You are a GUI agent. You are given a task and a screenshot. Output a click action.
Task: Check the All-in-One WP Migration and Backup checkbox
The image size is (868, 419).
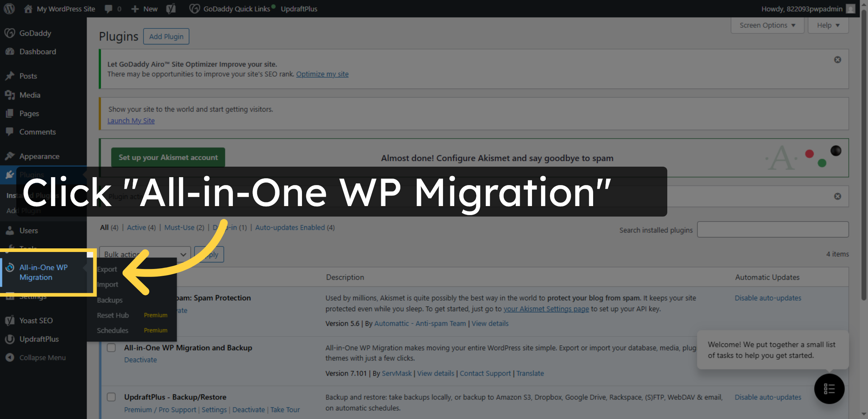click(x=111, y=347)
